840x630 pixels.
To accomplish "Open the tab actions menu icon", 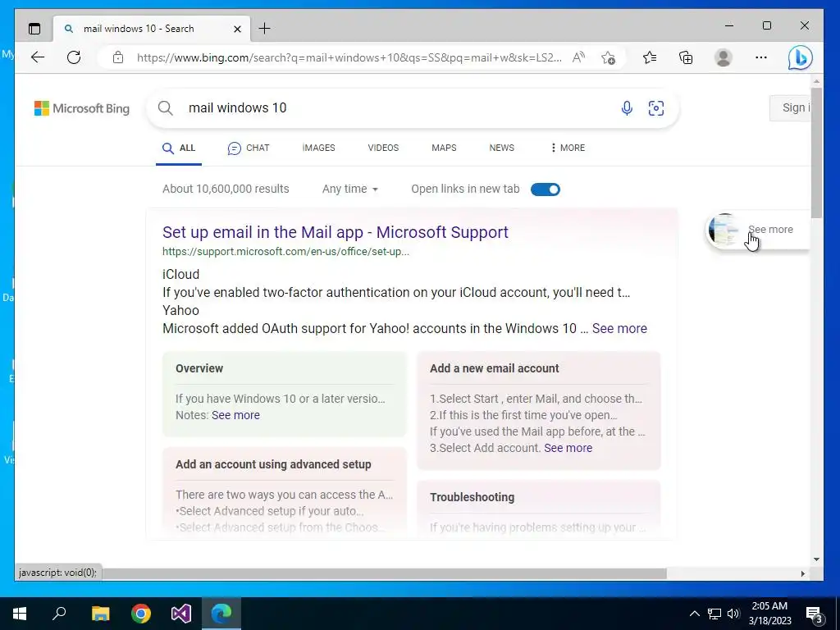I will tap(34, 29).
